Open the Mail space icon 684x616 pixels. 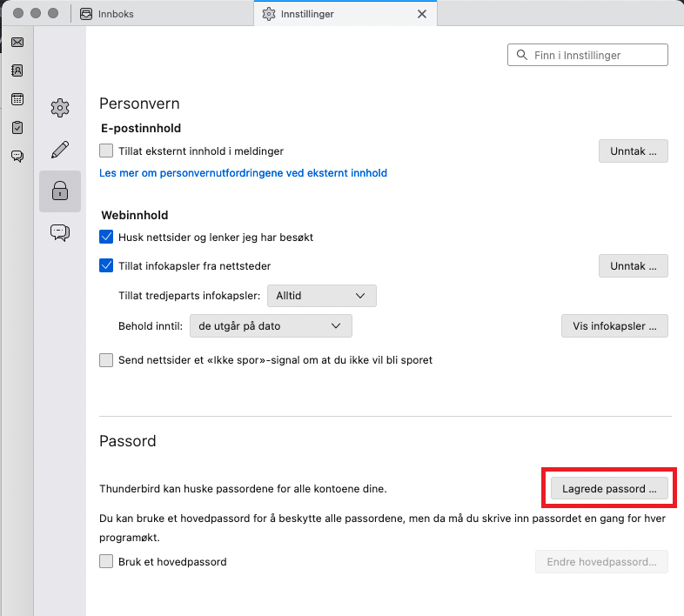coord(17,43)
